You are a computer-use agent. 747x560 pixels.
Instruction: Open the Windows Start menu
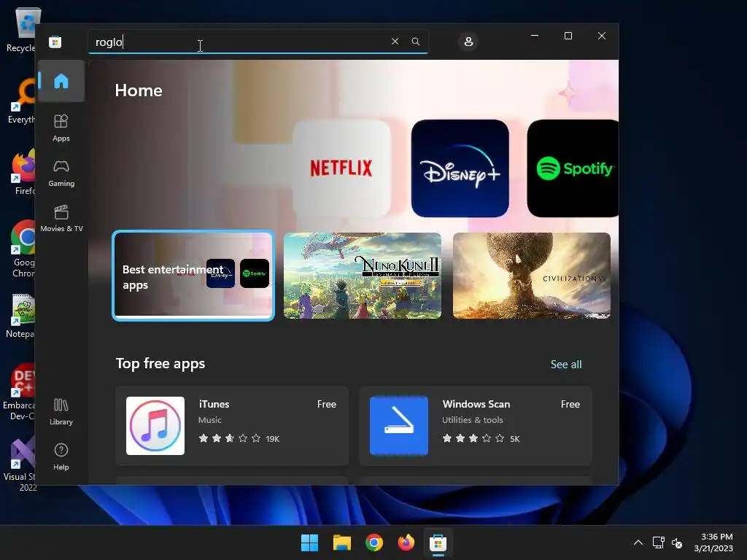point(309,542)
